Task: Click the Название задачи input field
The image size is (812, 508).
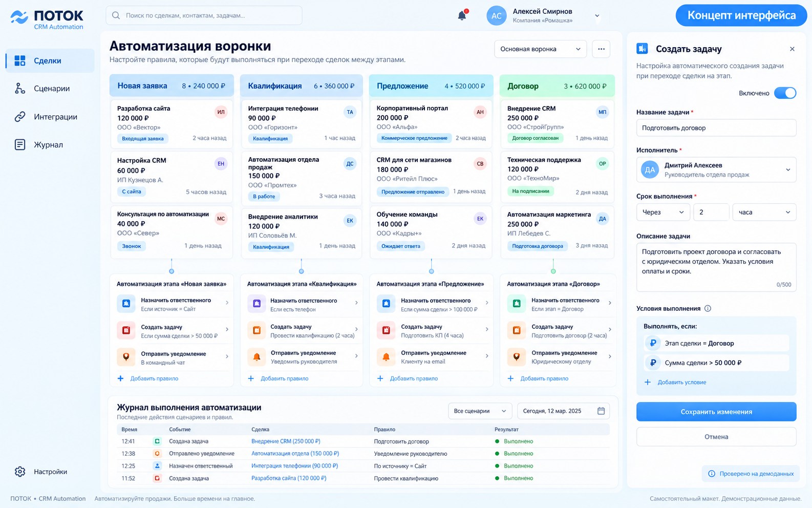Action: tap(716, 128)
